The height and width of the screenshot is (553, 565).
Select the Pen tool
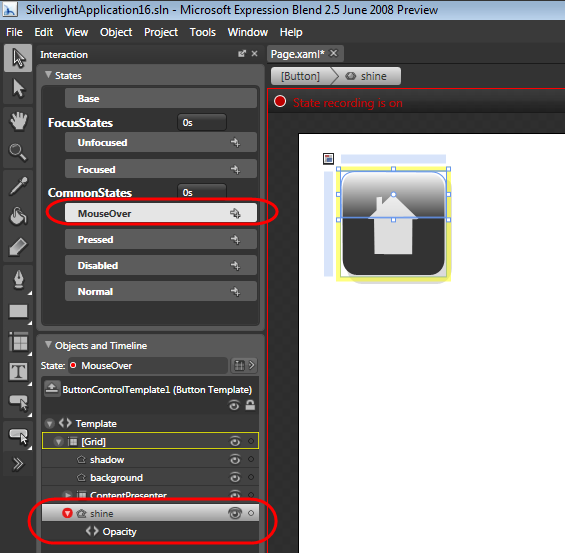point(18,280)
